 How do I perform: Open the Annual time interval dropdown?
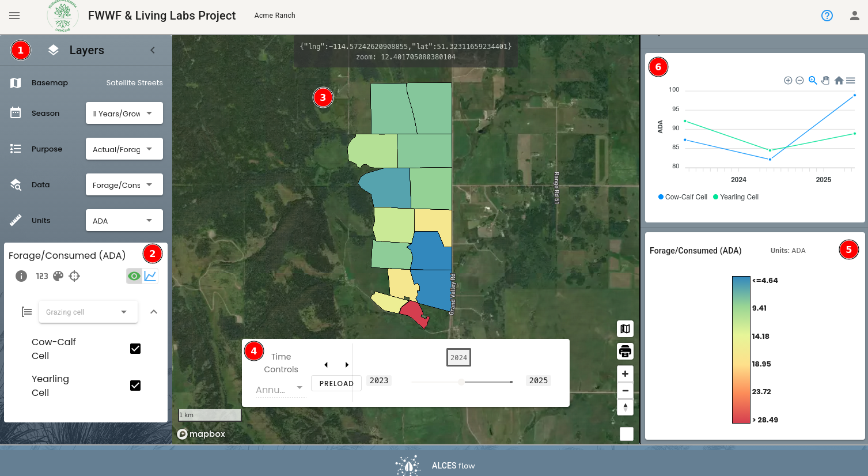point(281,390)
